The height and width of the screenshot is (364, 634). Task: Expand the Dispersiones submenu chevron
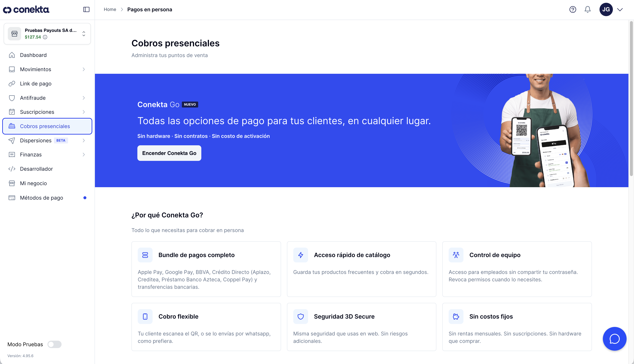click(x=84, y=140)
